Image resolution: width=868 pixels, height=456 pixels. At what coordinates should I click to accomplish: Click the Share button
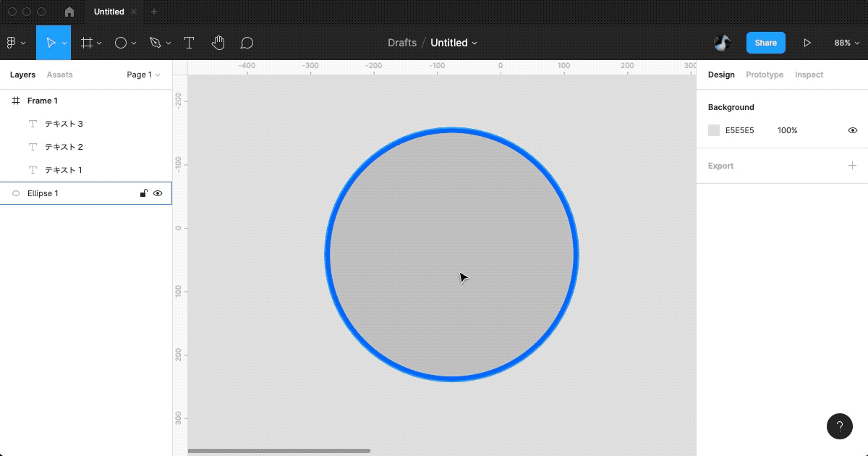[765, 43]
